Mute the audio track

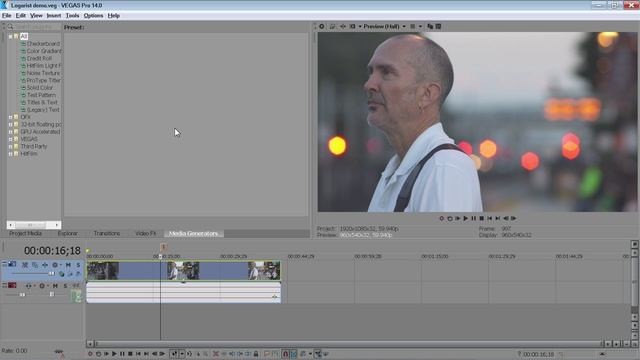[55, 286]
